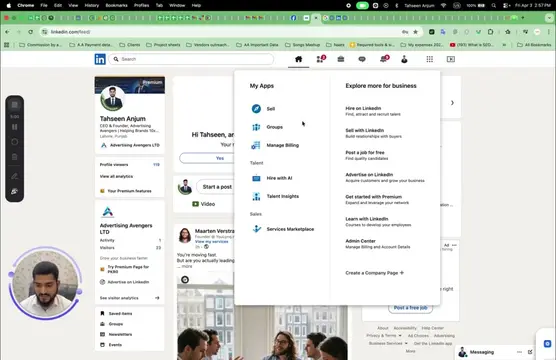Open compose new message icon in Messaging bar

click(530, 352)
